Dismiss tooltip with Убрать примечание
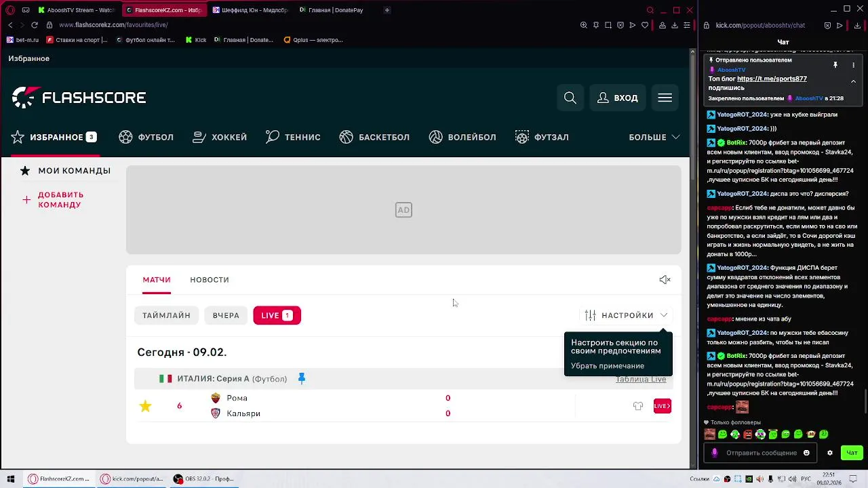The height and width of the screenshot is (488, 868). point(608,366)
